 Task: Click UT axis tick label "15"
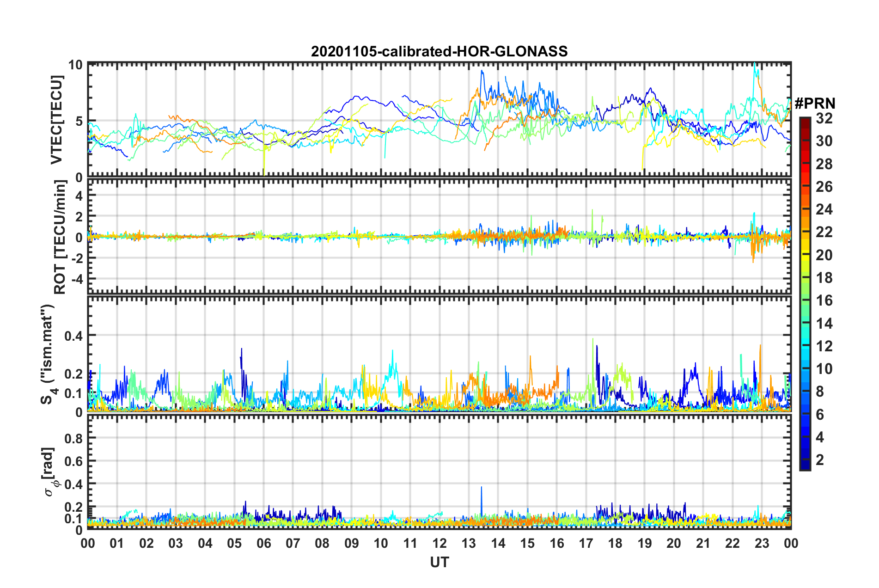point(527,543)
